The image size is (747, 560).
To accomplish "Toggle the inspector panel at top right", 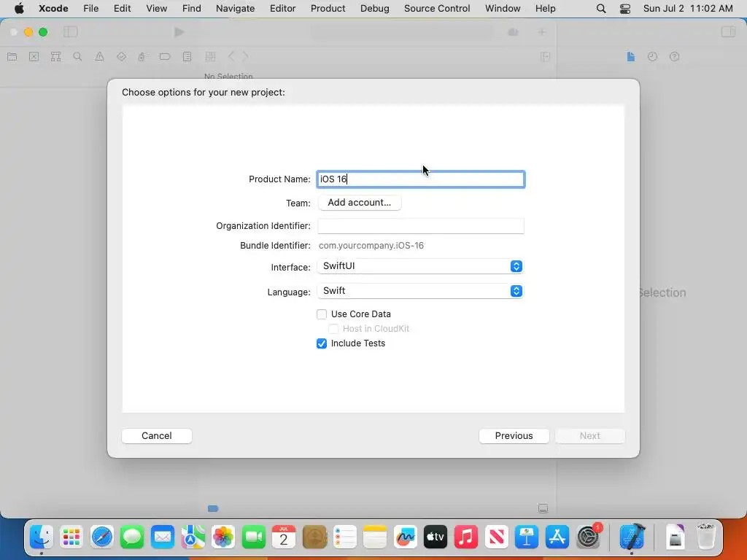I will [x=728, y=32].
